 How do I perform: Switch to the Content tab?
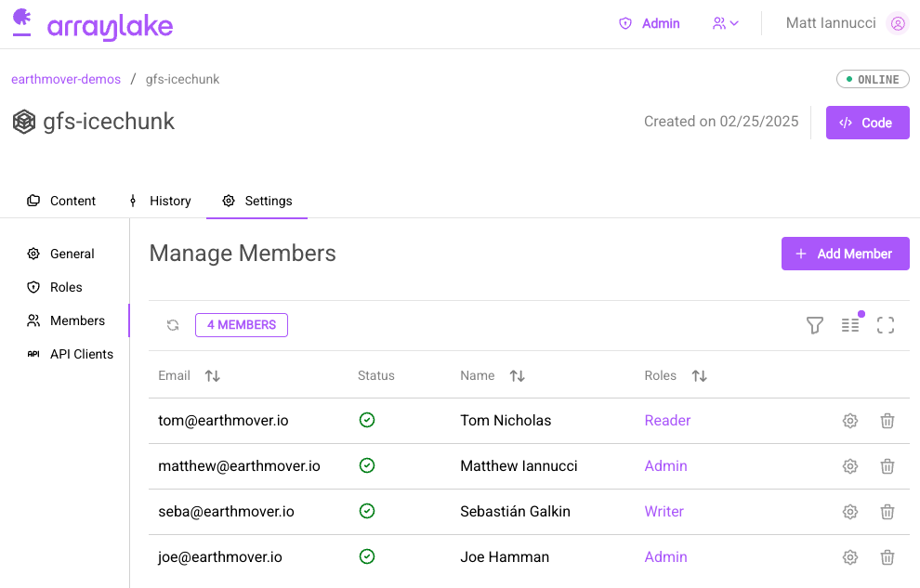tap(61, 201)
